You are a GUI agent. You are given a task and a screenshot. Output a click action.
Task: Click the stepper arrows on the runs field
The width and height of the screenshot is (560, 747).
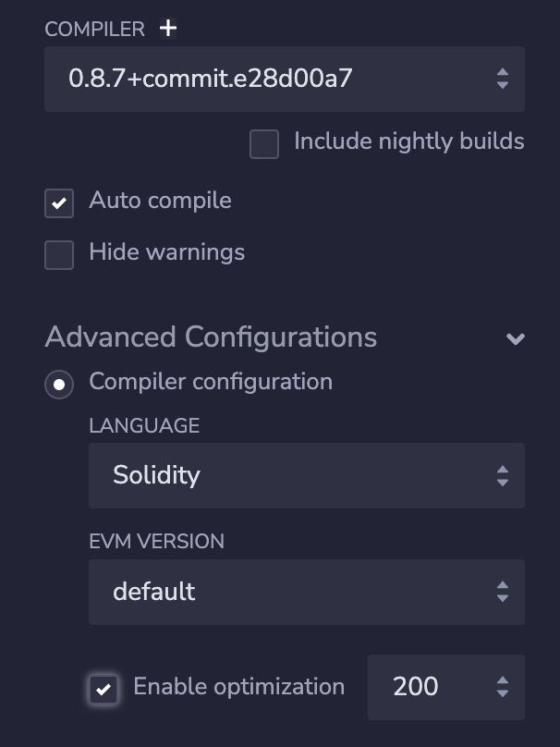point(502,687)
